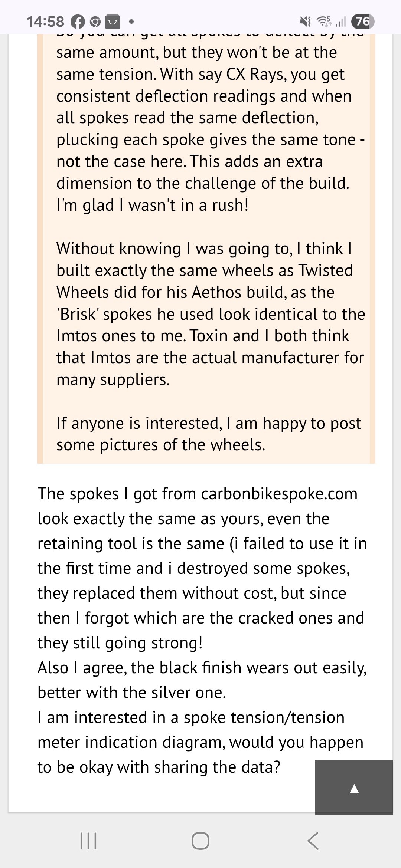Image resolution: width=401 pixels, height=868 pixels.
Task: Tap the Facebook notification icon in status bar
Action: click(78, 22)
